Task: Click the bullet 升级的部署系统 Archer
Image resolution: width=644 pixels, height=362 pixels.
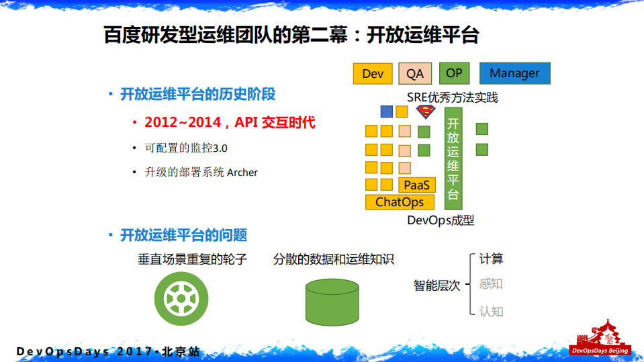Action: coord(201,172)
